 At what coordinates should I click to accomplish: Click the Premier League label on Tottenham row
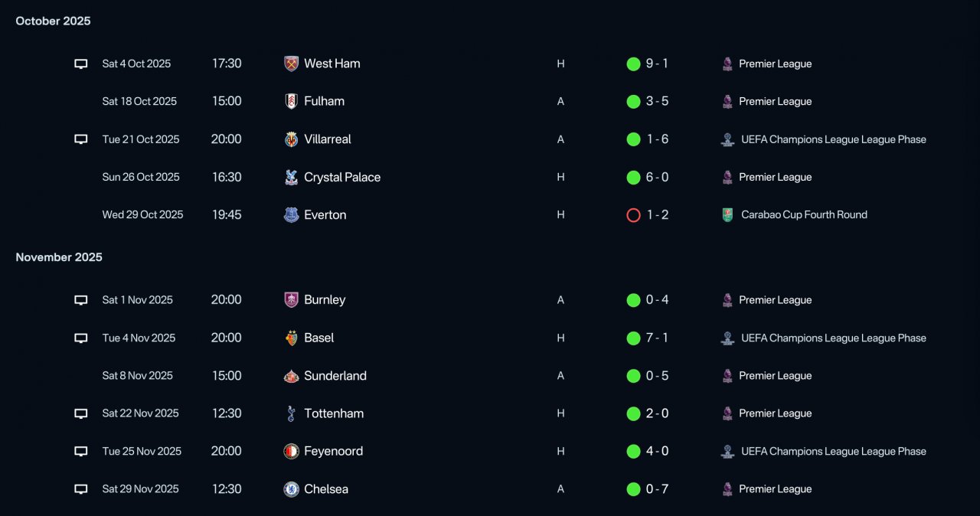[775, 413]
